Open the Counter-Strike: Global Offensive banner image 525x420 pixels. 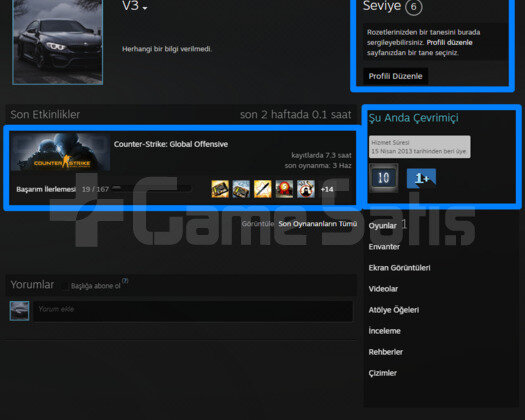coord(60,152)
